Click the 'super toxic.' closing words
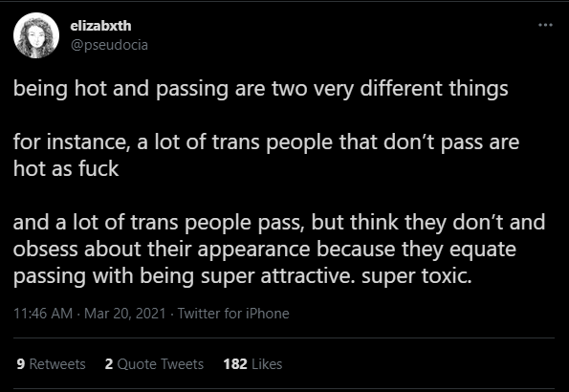 (417, 276)
